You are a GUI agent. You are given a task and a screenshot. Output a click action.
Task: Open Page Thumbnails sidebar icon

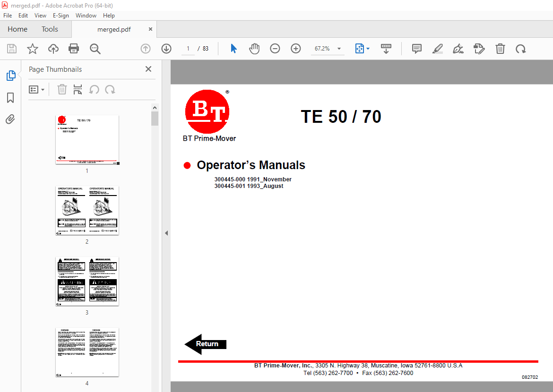point(10,76)
